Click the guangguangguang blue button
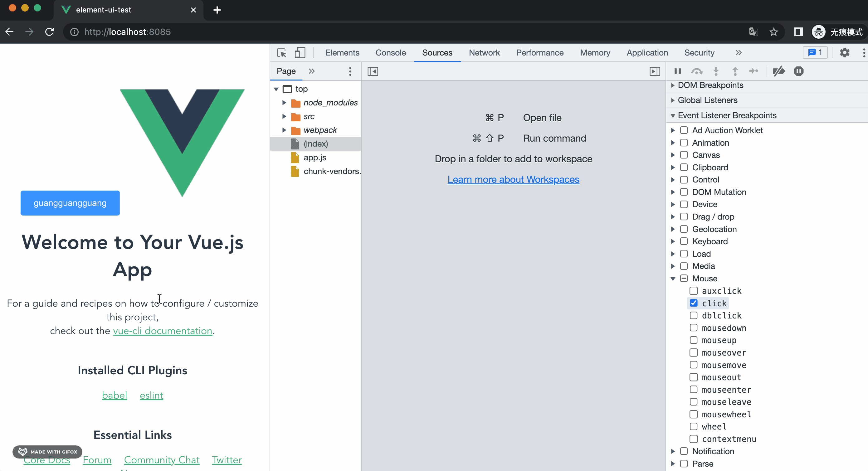868x471 pixels. (70, 203)
